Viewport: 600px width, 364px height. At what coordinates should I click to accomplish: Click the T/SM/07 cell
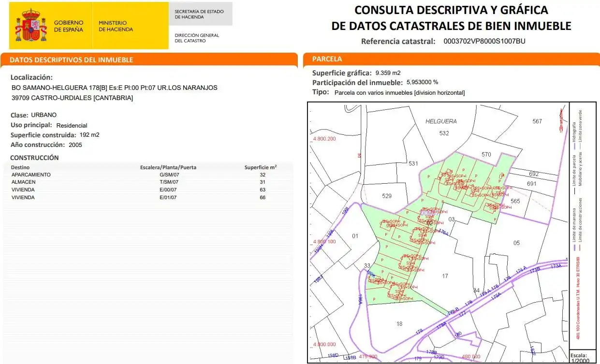coord(169,182)
